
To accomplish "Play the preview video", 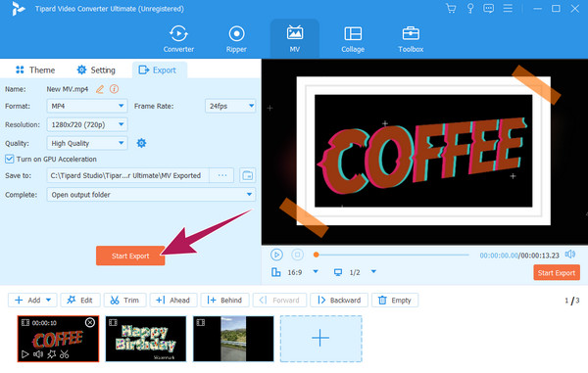I will (x=276, y=255).
